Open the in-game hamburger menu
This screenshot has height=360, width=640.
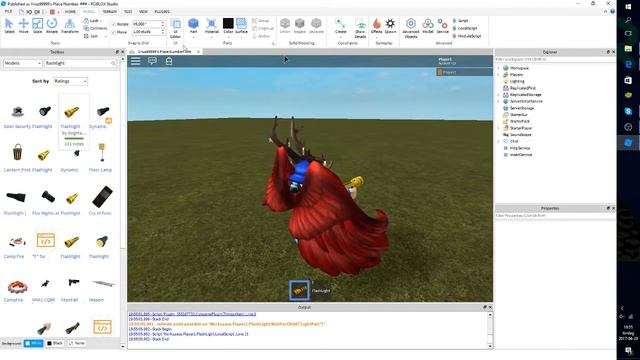click(136, 61)
